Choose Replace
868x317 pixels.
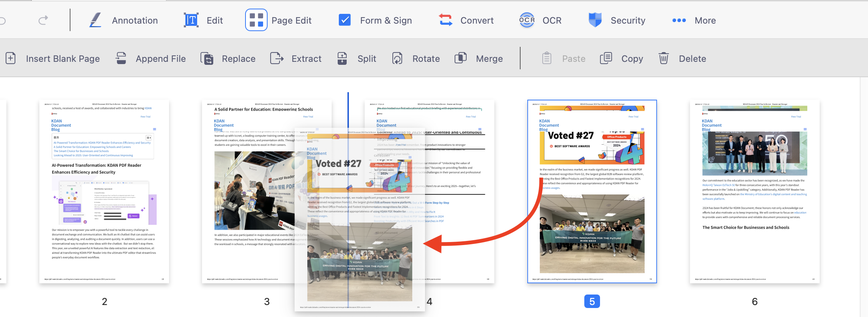click(x=239, y=59)
